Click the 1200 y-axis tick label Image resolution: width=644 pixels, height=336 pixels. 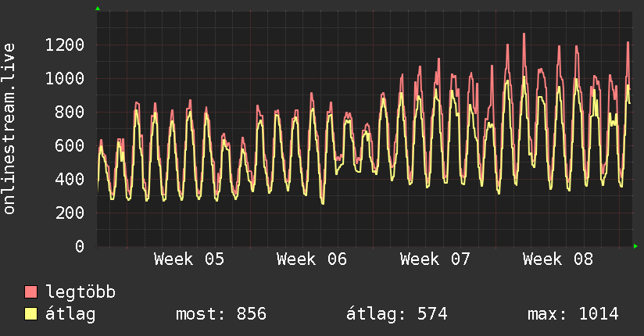click(x=64, y=45)
